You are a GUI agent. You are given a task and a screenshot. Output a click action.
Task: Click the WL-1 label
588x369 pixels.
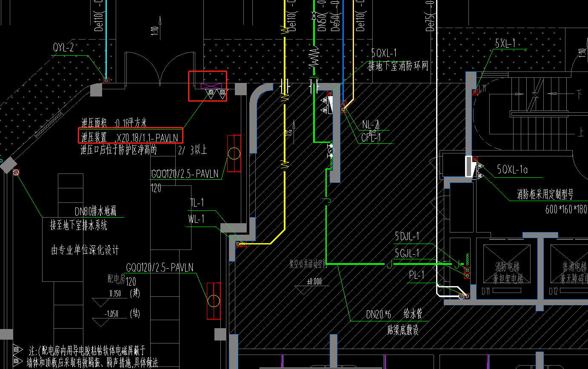pos(197,219)
